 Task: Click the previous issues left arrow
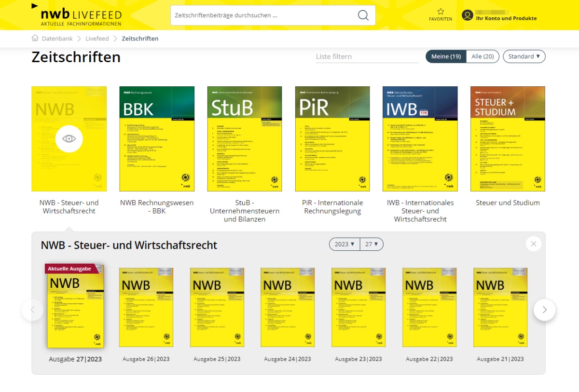click(33, 310)
